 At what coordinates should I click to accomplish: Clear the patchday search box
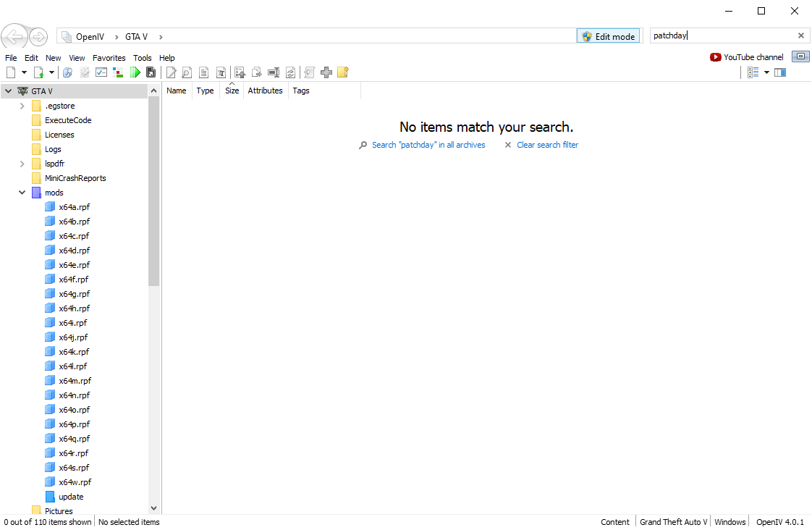pyautogui.click(x=800, y=35)
